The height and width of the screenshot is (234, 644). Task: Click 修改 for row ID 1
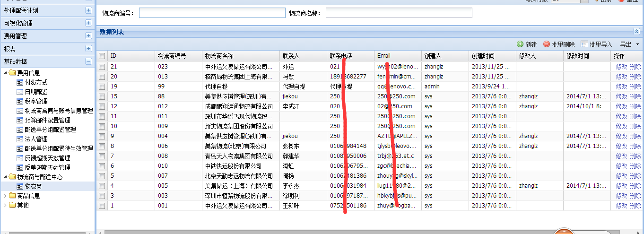click(x=621, y=206)
